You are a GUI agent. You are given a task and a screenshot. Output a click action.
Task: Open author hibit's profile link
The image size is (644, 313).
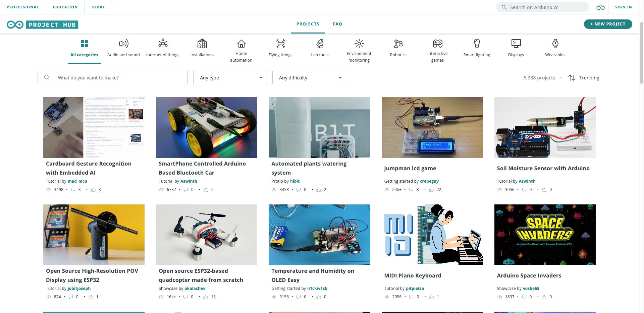click(x=295, y=181)
